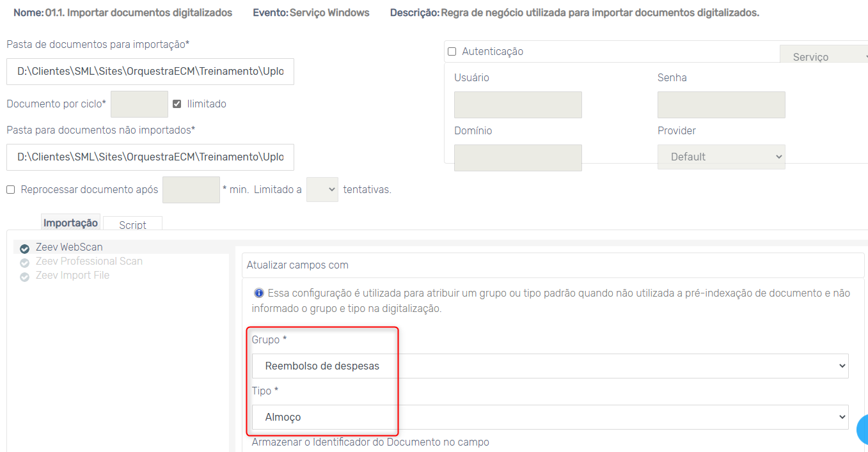Click the blue circle button at right edge
Screen dimensions: 868x452
(863, 429)
